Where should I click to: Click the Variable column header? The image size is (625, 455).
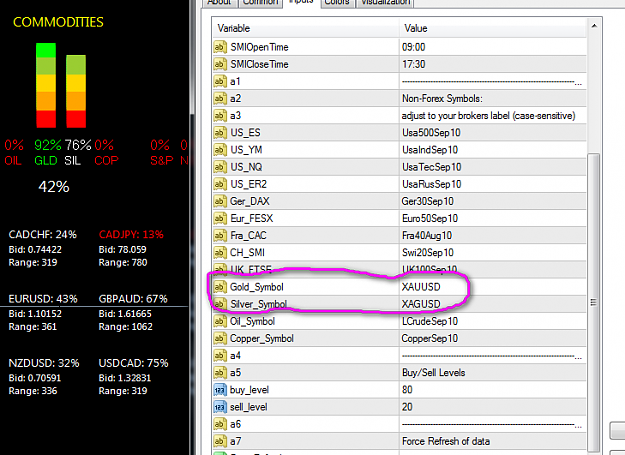point(305,28)
